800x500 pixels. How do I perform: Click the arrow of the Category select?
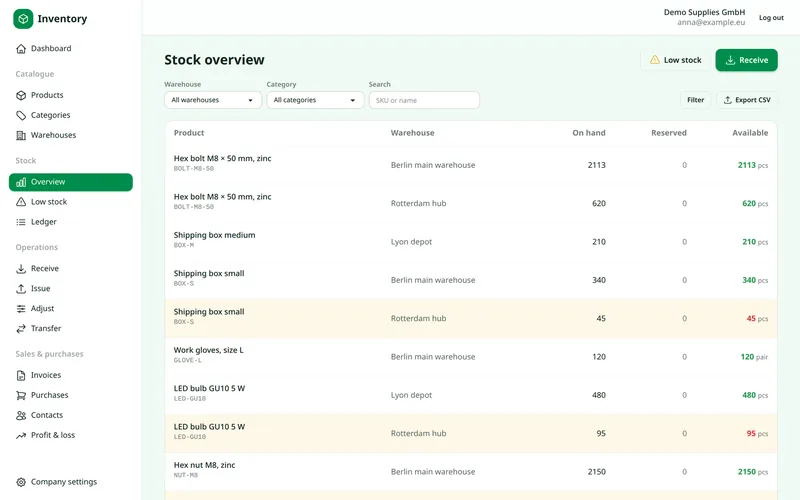353,100
